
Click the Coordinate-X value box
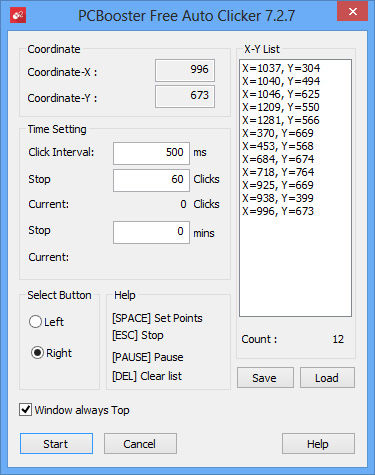coord(185,70)
